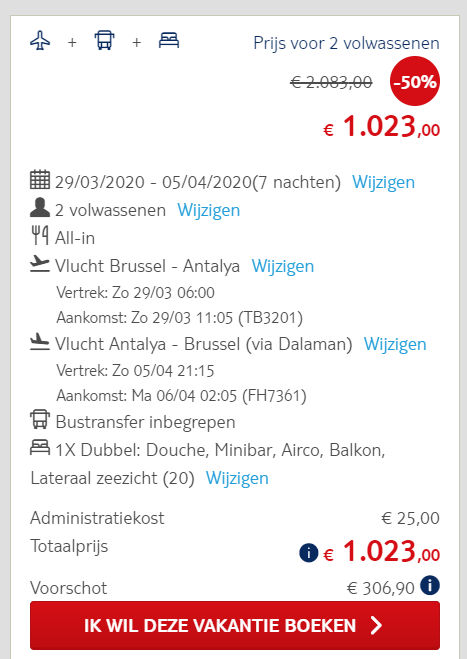Click Wijzigen next to 2 volwassenen
Screen dimensions: 467x659
pos(208,210)
